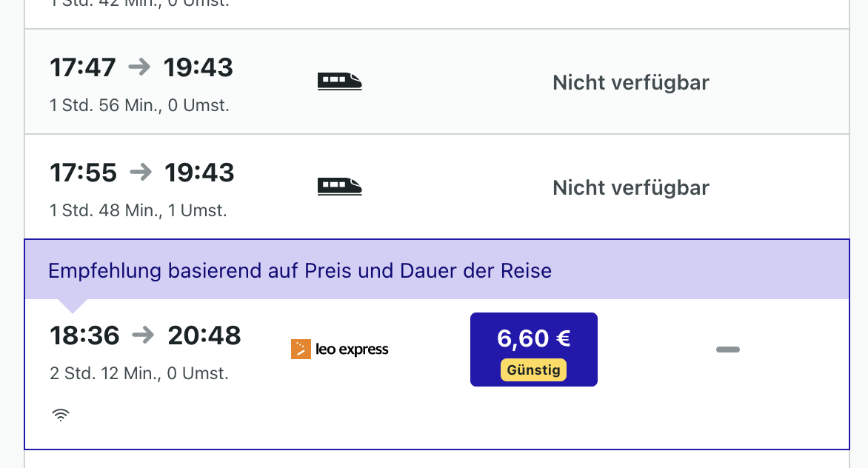Click the leo express logo
Screen dimensions: 868x468
(340, 349)
